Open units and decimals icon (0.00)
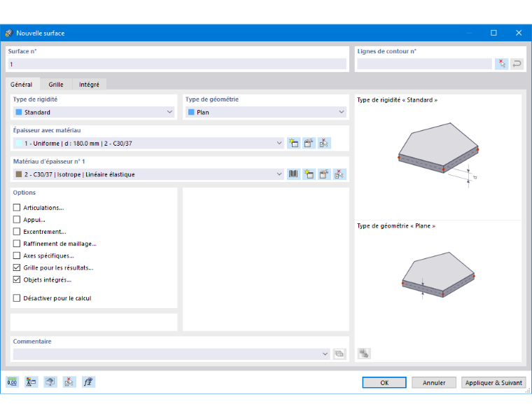532x418 pixels. click(x=12, y=382)
